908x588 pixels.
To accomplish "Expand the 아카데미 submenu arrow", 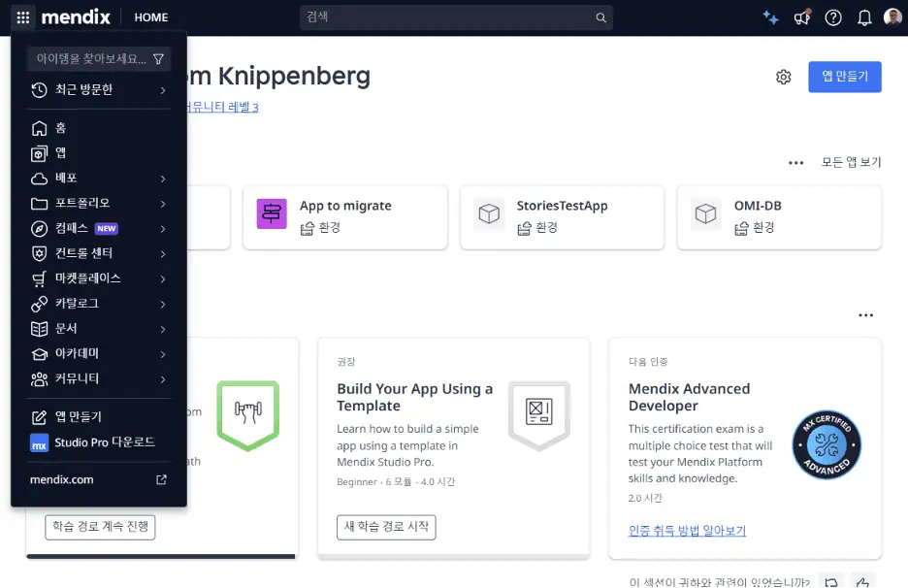I will (x=163, y=354).
